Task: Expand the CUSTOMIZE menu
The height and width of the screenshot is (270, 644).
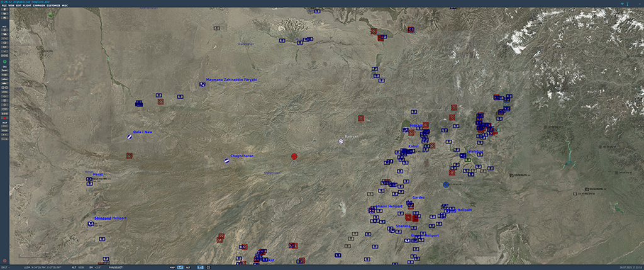Action: click(x=53, y=5)
